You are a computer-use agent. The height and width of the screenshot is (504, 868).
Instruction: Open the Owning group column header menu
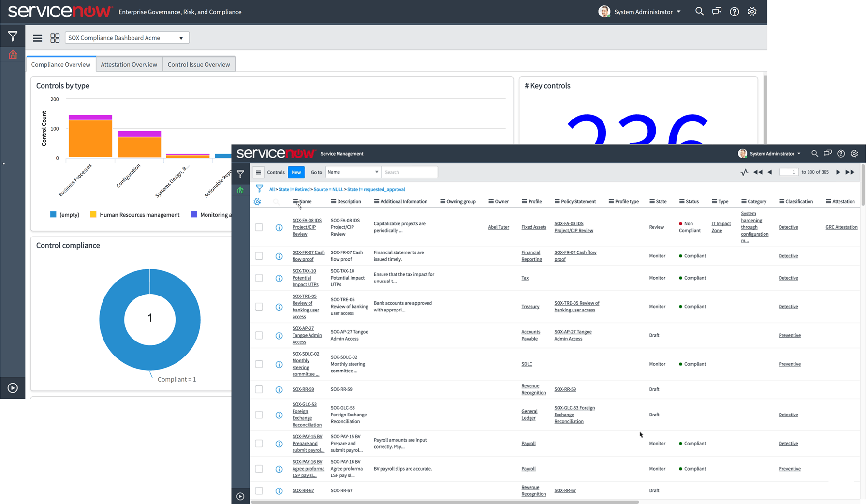point(442,202)
